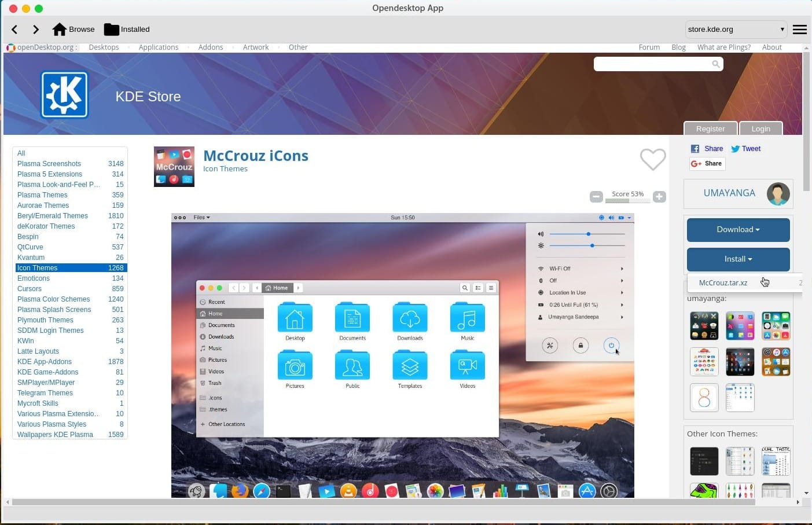Click the Login button
This screenshot has height=525, width=812.
761,129
